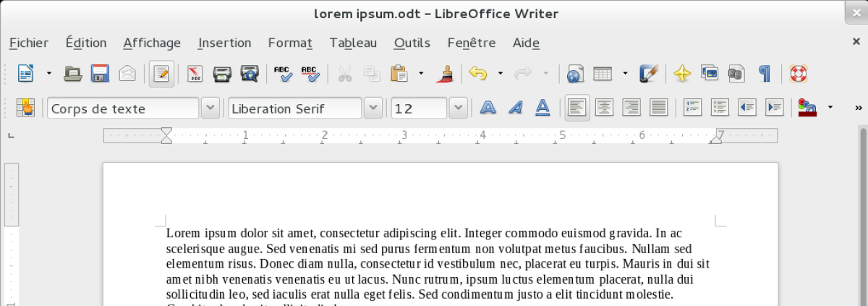Open the Gallery icon
Screen dimensions: 868x306
[710, 73]
